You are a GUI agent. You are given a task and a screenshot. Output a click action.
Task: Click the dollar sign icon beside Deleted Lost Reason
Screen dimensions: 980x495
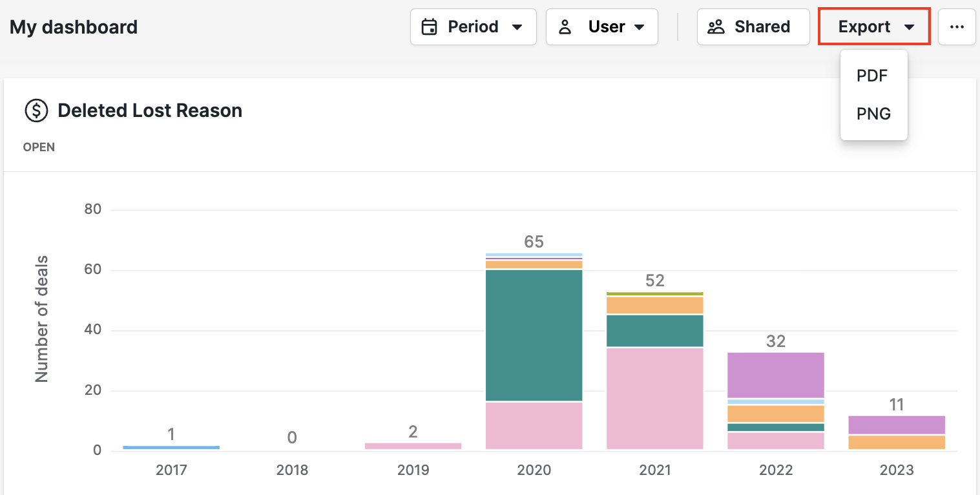(37, 110)
